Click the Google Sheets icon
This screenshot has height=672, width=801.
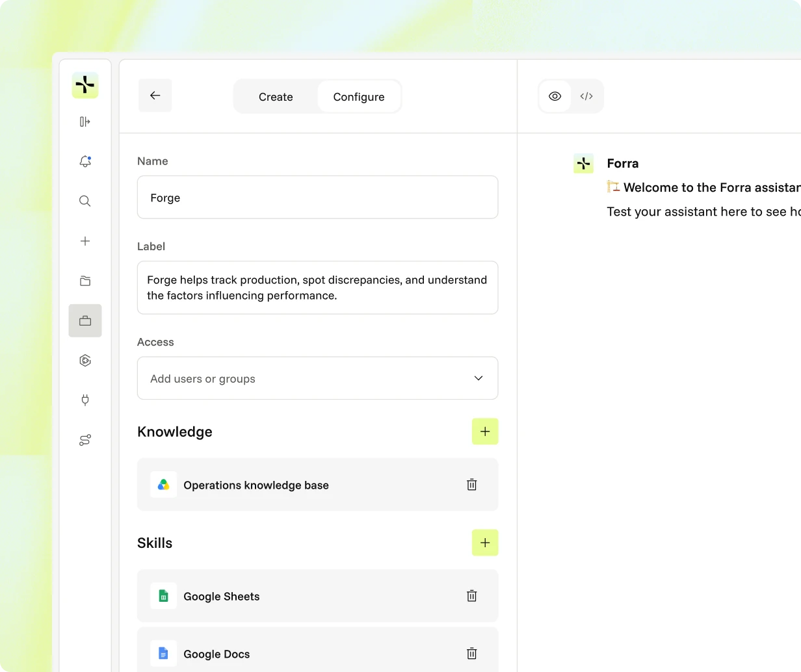163,596
